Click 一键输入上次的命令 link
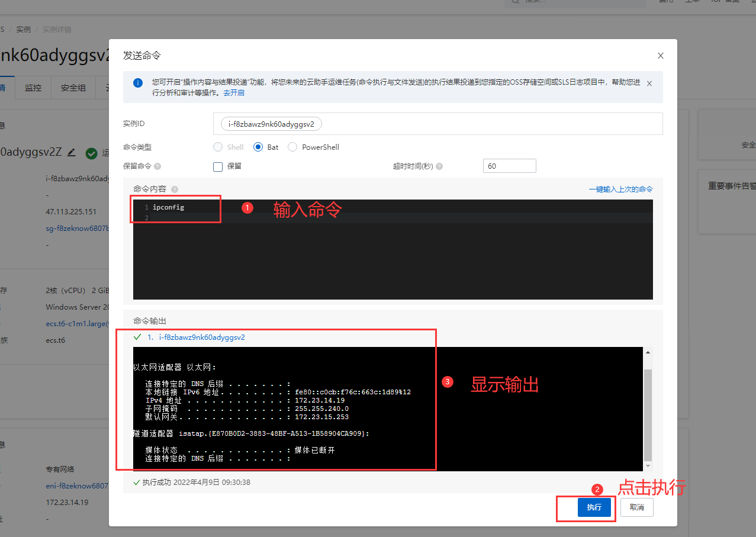This screenshot has height=537, width=756. 621,189
